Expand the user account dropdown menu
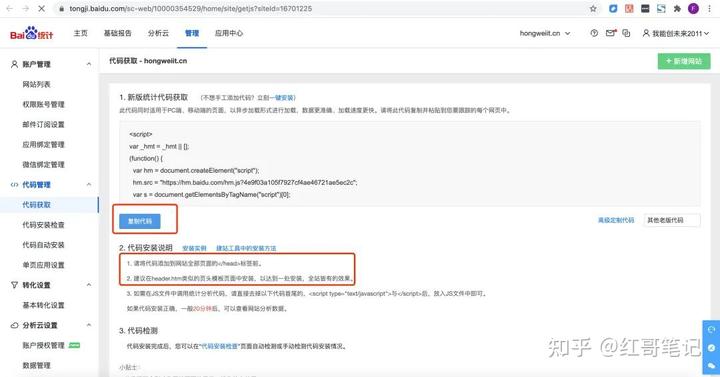The height and width of the screenshot is (377, 720). pos(676,34)
